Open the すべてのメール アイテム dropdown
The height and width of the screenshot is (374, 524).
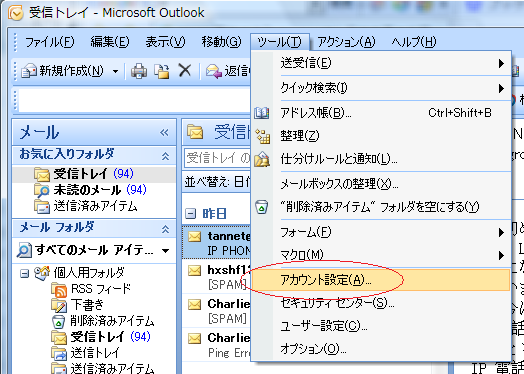tap(165, 251)
